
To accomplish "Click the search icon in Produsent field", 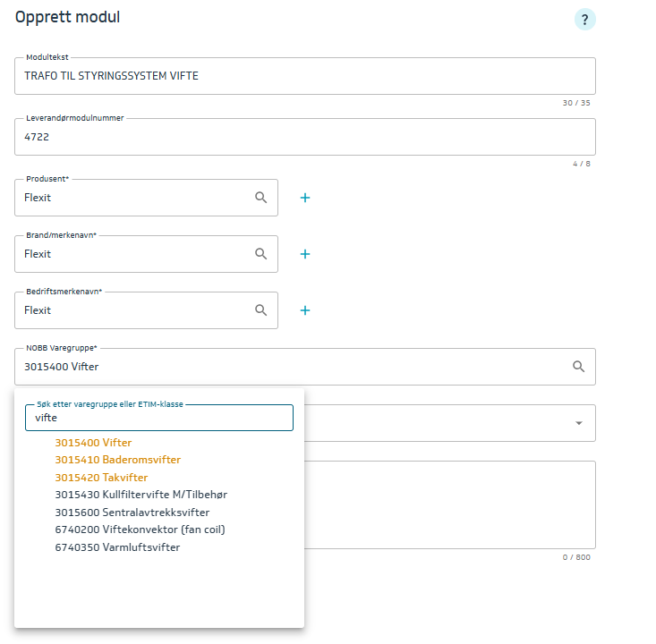I will 260,198.
